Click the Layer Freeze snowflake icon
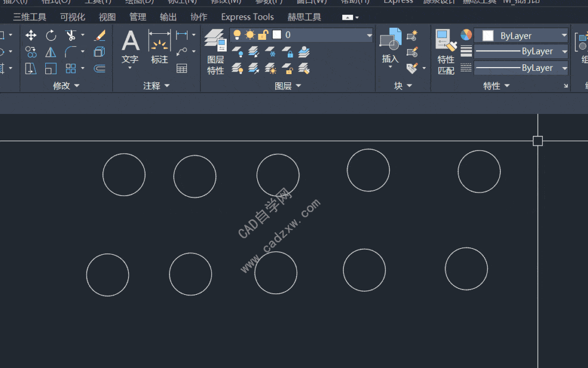 click(270, 52)
